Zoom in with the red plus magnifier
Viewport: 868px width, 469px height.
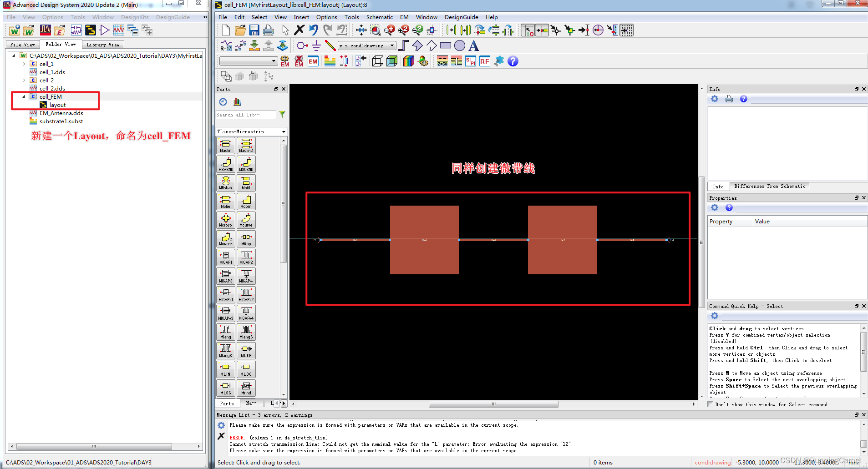(390, 30)
